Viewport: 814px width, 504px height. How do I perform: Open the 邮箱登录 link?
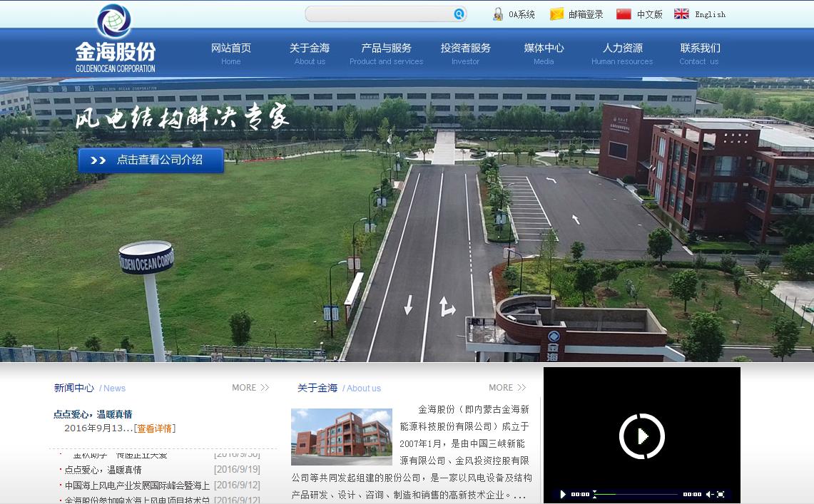coord(586,14)
